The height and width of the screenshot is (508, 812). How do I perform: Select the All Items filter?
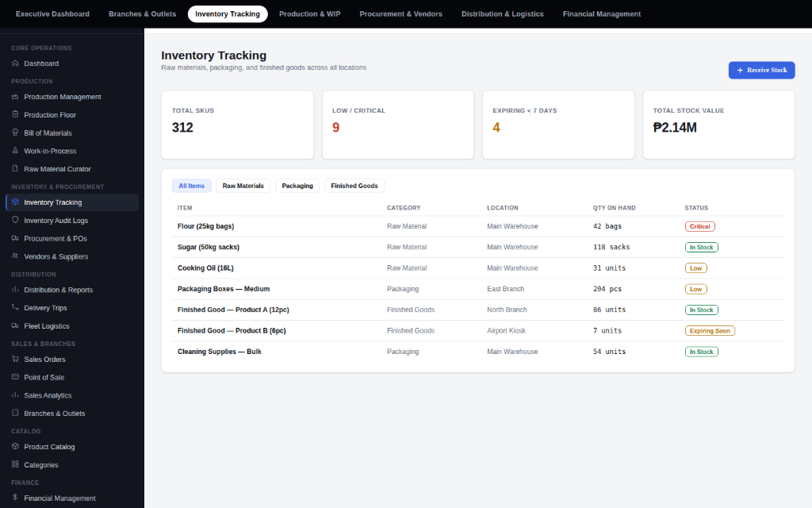(192, 186)
